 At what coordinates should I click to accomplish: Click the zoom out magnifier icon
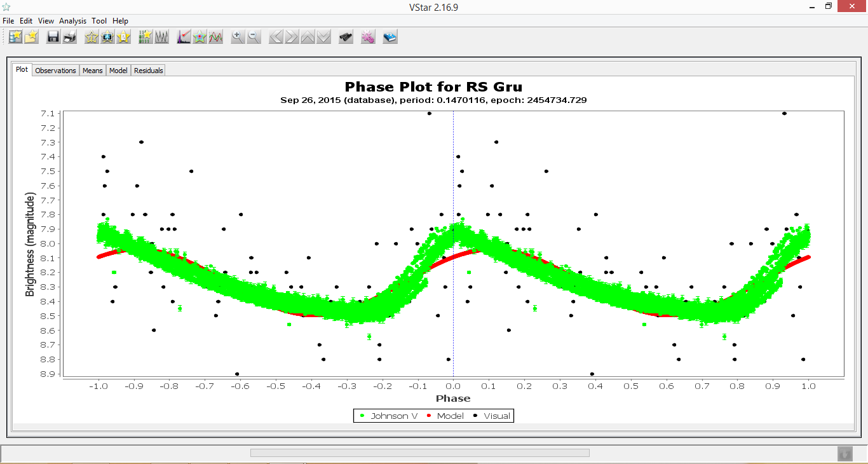pyautogui.click(x=254, y=38)
